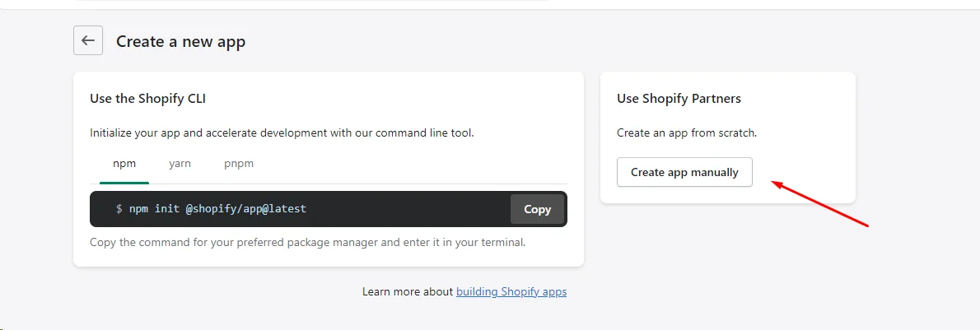Copy the npm init command
Screen dimensions: 980x330
point(538,209)
